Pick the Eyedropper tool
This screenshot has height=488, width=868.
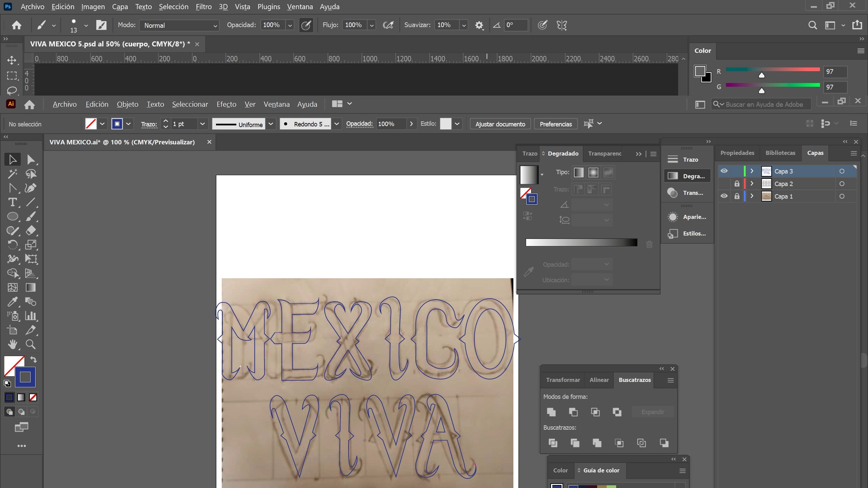[13, 302]
